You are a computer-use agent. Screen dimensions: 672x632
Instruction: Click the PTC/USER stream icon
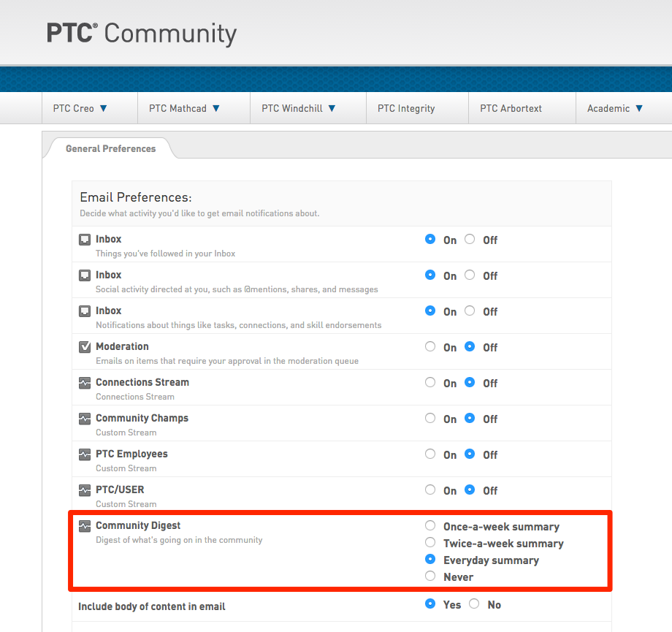click(x=85, y=490)
